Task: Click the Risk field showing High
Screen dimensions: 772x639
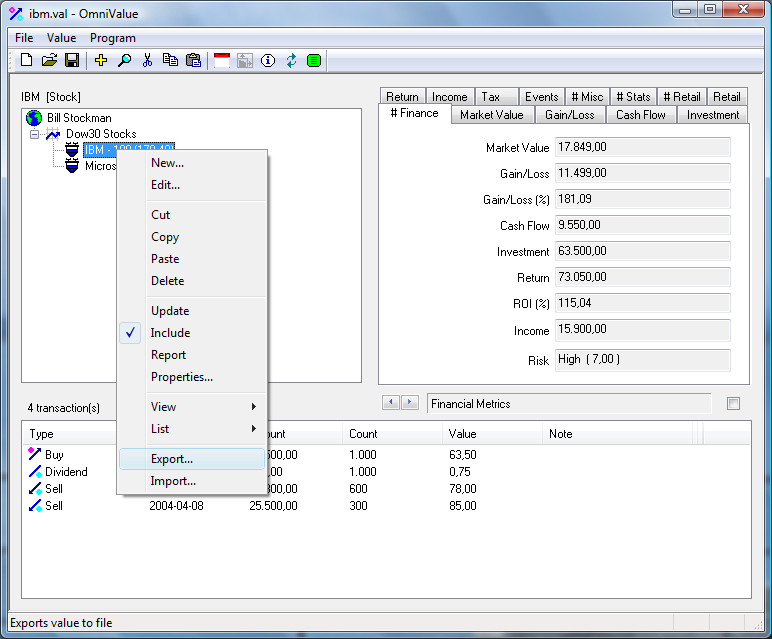Action: tap(643, 359)
